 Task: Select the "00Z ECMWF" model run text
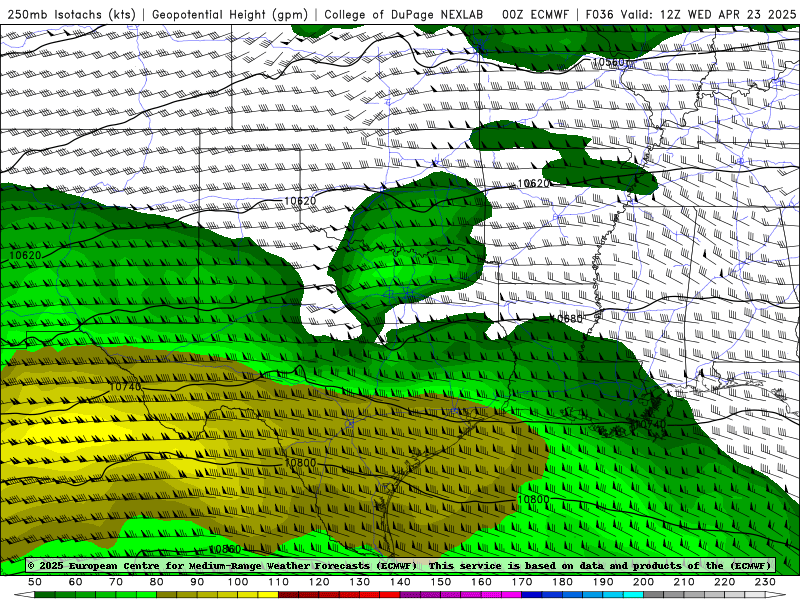pyautogui.click(x=535, y=14)
